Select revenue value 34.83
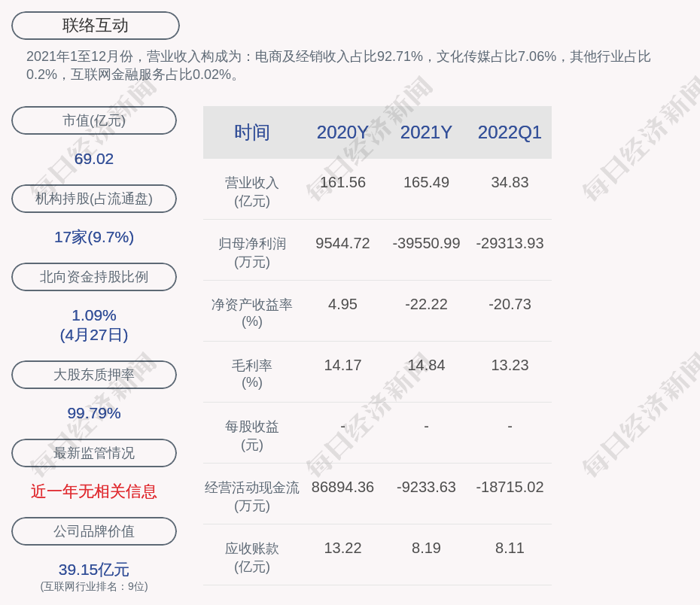 (510, 183)
